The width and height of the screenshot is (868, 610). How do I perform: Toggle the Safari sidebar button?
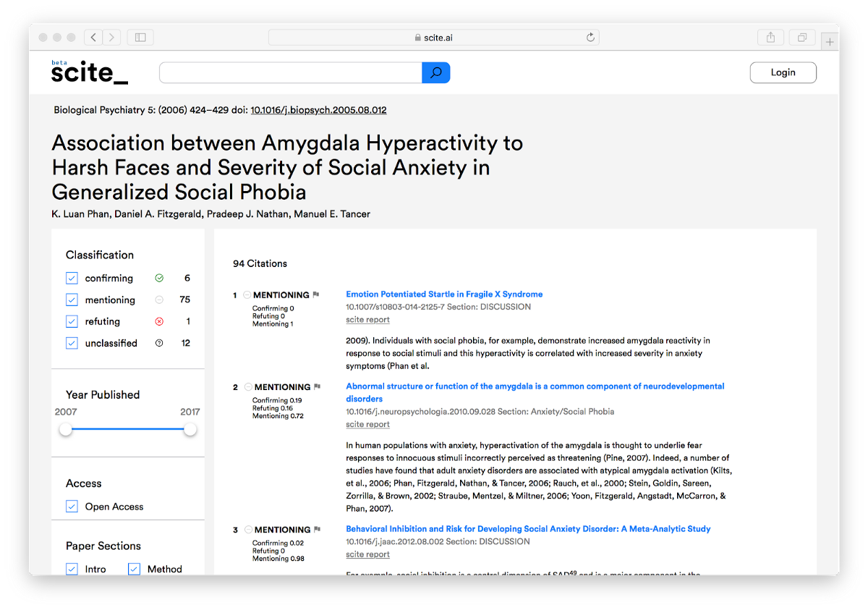(140, 37)
